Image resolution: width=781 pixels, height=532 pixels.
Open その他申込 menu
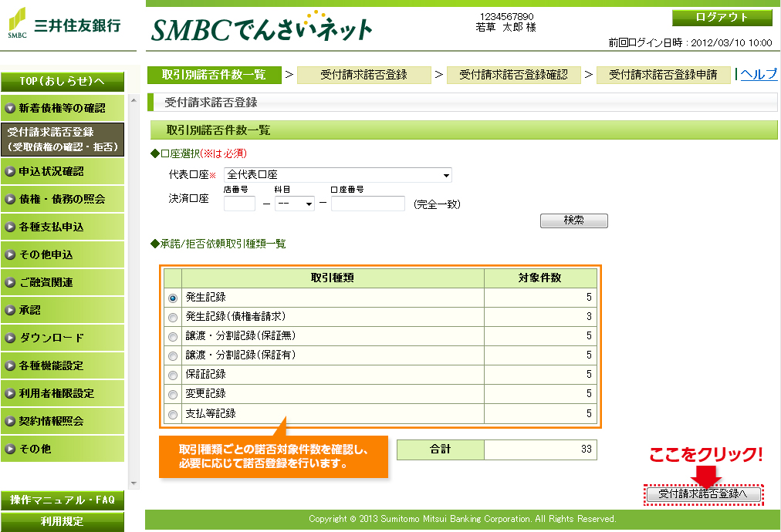[x=63, y=254]
